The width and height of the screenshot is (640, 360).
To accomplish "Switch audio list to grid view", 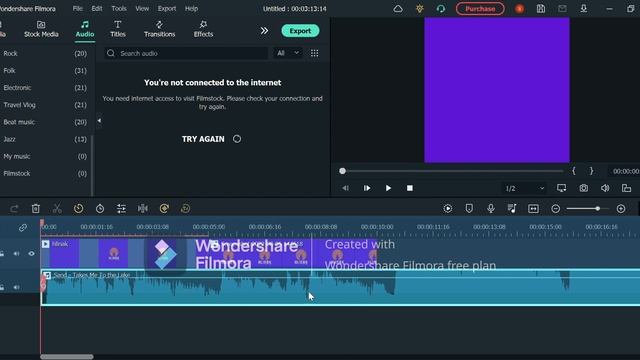I will tap(314, 53).
